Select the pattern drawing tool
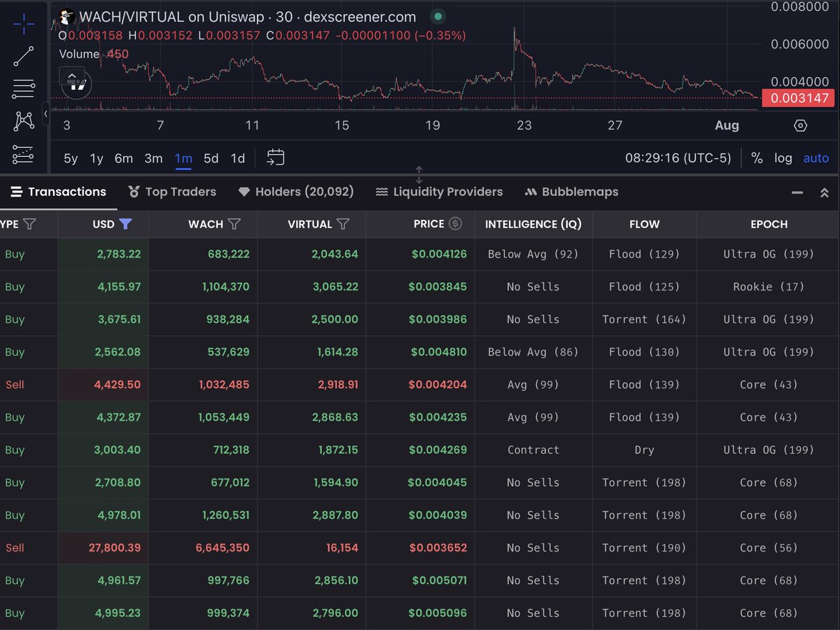The height and width of the screenshot is (630, 840). pyautogui.click(x=24, y=121)
